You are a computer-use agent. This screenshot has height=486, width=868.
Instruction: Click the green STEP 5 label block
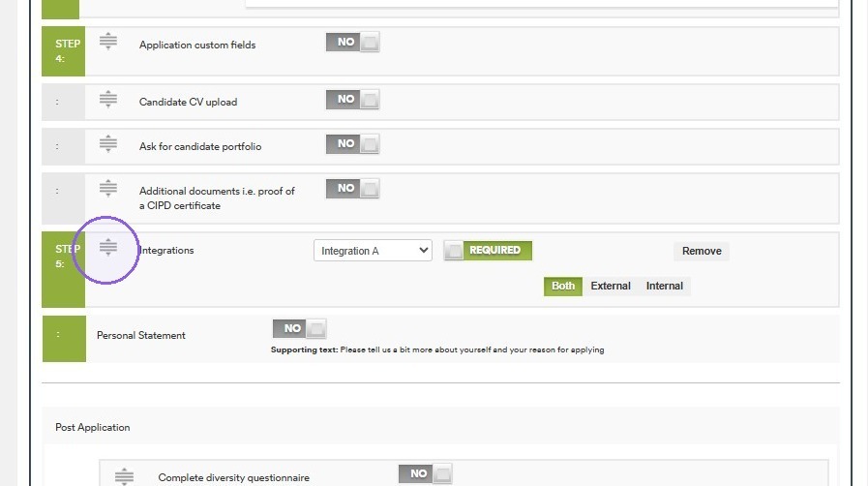[x=64, y=269]
